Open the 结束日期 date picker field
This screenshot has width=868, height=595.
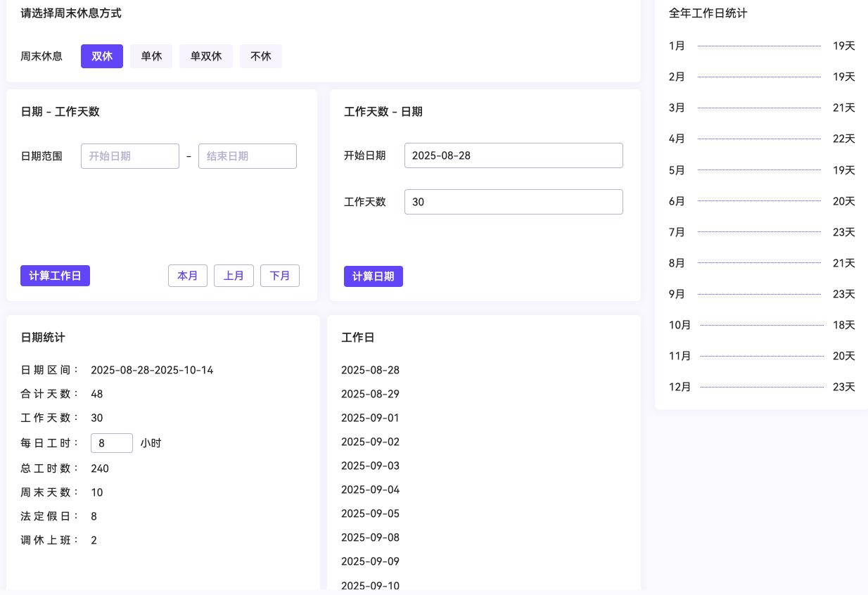(248, 156)
